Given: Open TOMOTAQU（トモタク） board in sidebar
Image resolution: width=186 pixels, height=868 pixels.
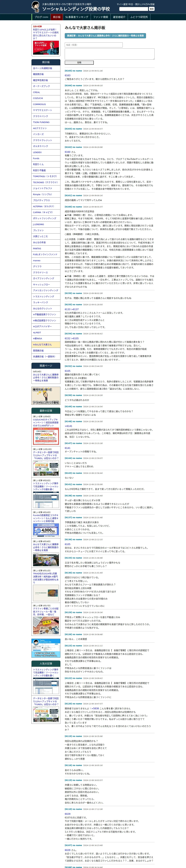Looking at the screenshot, I should coord(46,176).
